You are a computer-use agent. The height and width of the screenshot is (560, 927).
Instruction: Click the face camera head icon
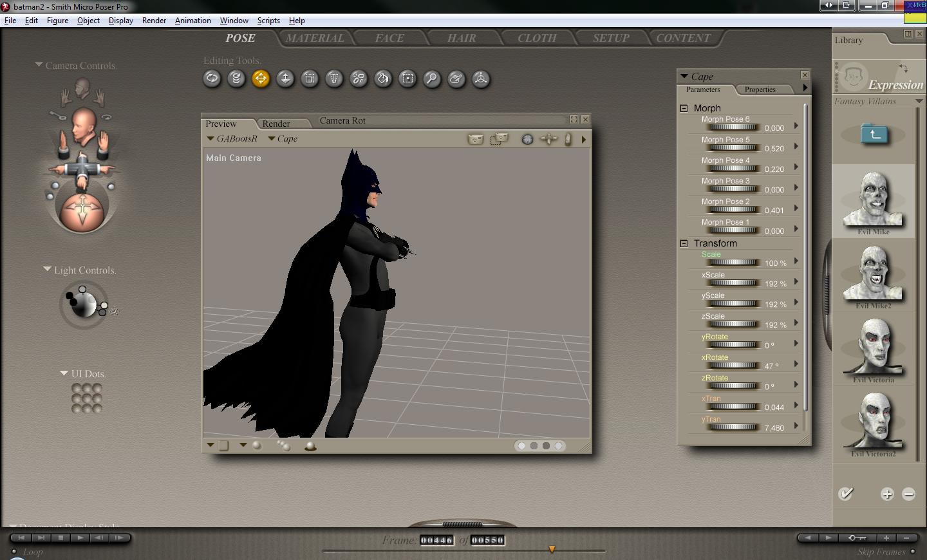82,88
